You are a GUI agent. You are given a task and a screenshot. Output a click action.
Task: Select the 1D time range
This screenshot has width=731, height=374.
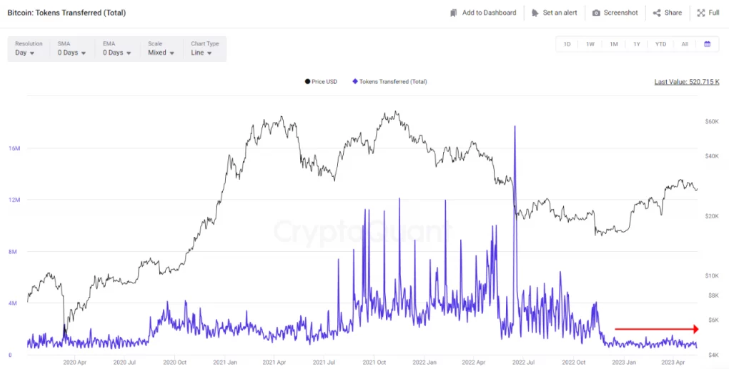(567, 44)
